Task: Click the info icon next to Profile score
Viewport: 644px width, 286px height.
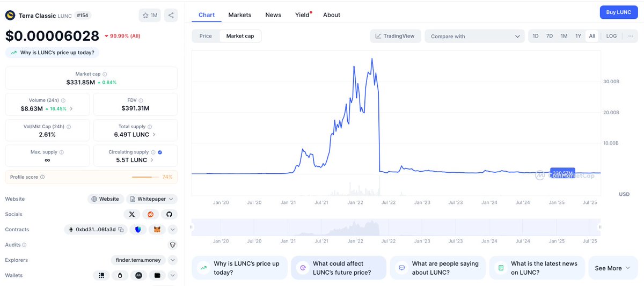Action: pos(42,177)
